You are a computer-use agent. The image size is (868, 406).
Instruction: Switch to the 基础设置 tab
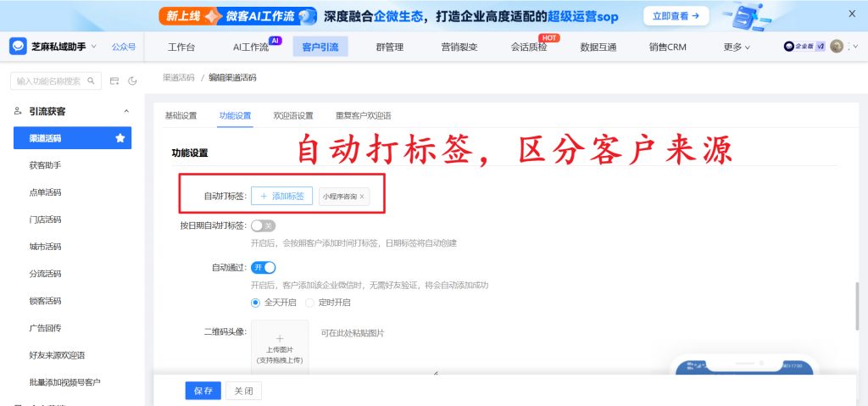181,116
